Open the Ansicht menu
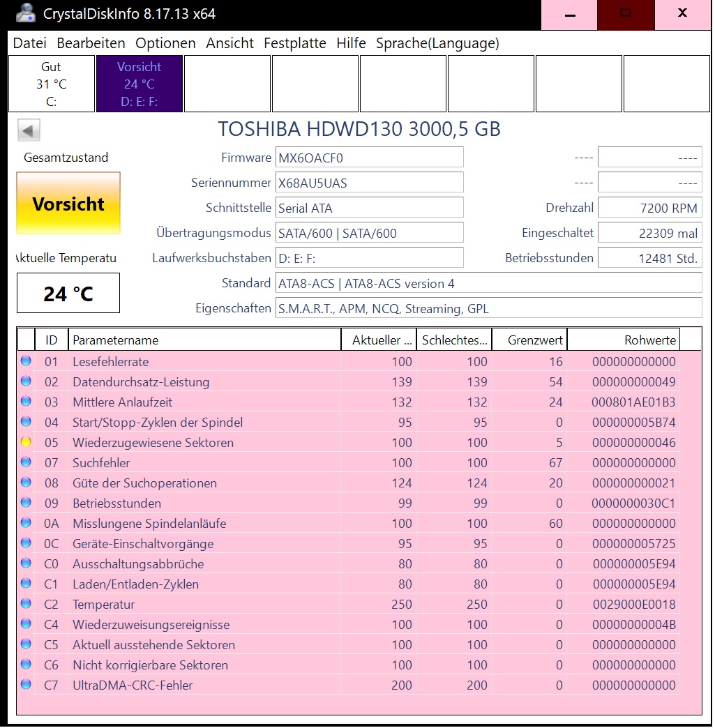715x728 pixels. pyautogui.click(x=229, y=43)
